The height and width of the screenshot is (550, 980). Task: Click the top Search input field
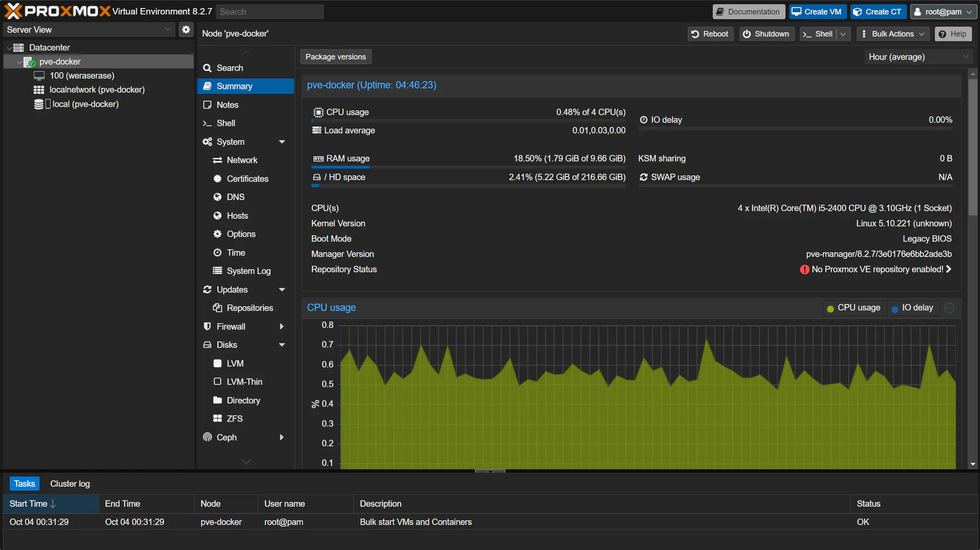tap(270, 12)
